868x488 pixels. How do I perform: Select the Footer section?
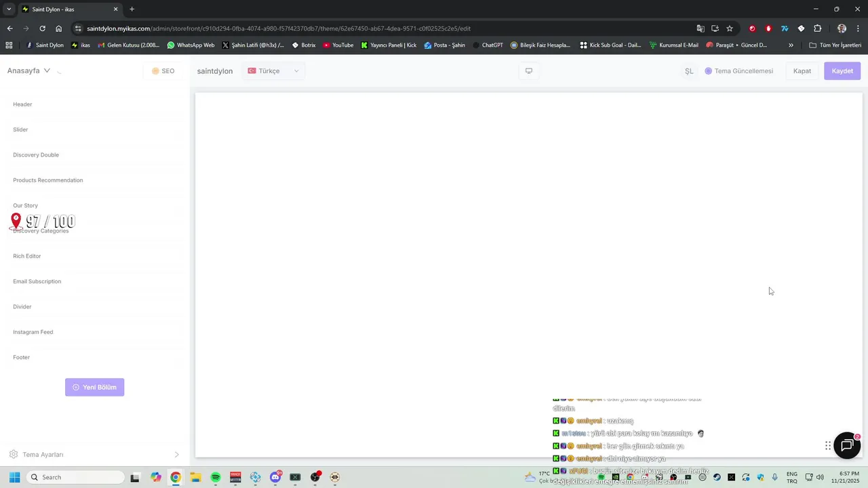point(94,357)
